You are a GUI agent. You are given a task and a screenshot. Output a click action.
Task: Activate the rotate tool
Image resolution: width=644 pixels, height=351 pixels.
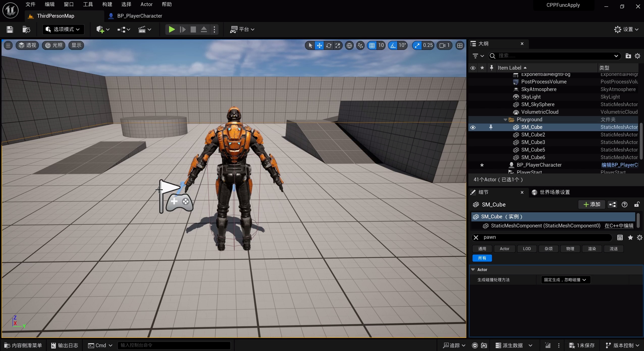click(329, 45)
